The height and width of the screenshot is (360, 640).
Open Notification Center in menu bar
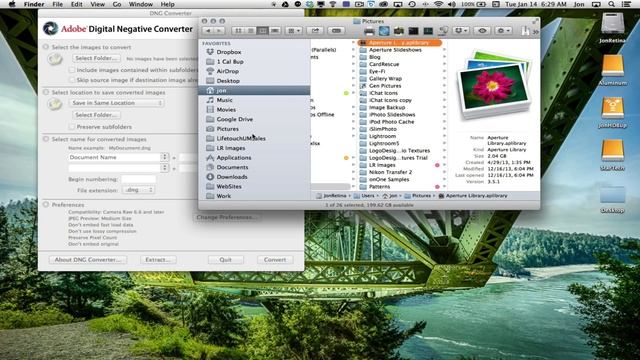[626, 4]
